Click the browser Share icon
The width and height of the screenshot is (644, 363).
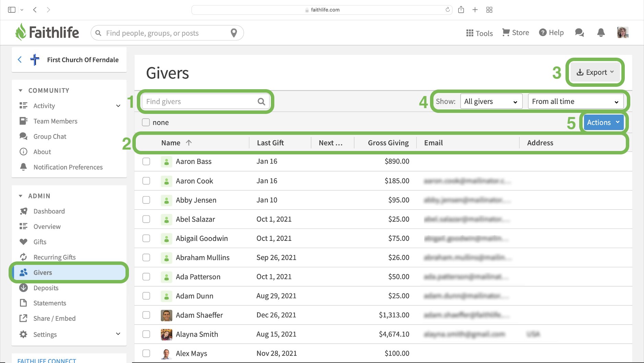pyautogui.click(x=461, y=10)
